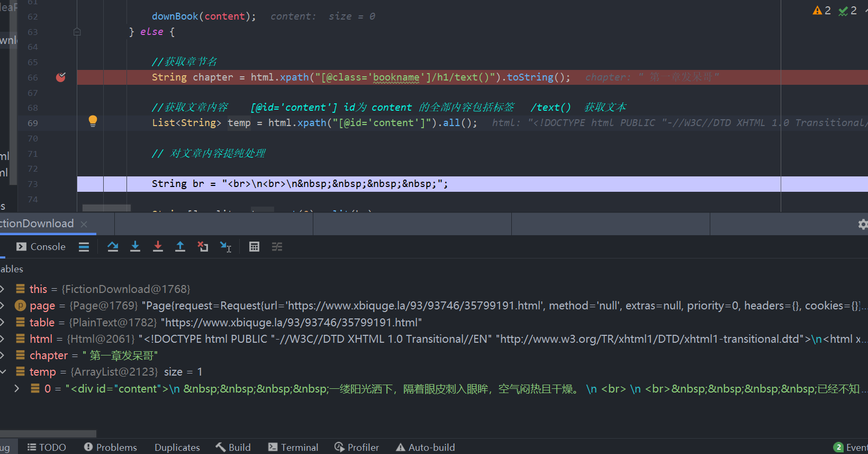Expand the 'page' variable node
This screenshot has width=868, height=454.
point(3,306)
